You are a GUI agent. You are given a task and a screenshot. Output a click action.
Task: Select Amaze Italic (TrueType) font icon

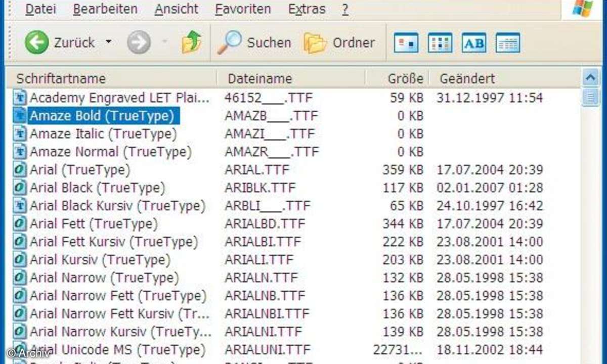pos(20,134)
